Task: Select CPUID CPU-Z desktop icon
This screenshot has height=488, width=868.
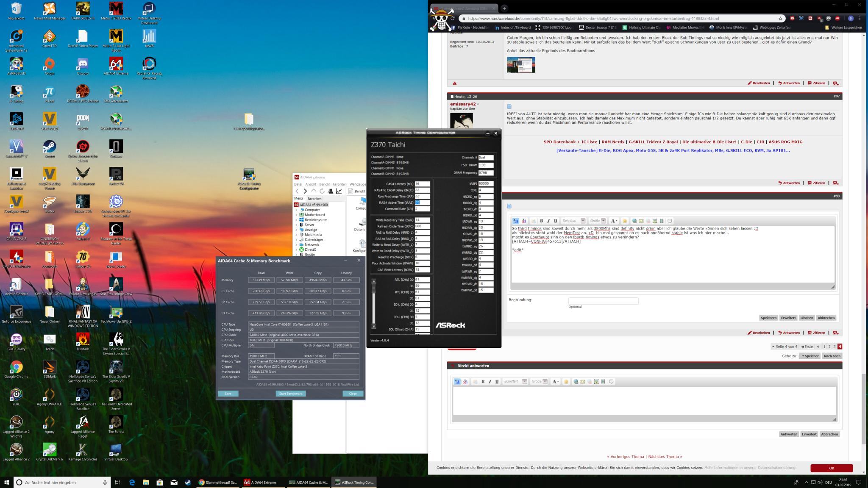Action: (16, 233)
